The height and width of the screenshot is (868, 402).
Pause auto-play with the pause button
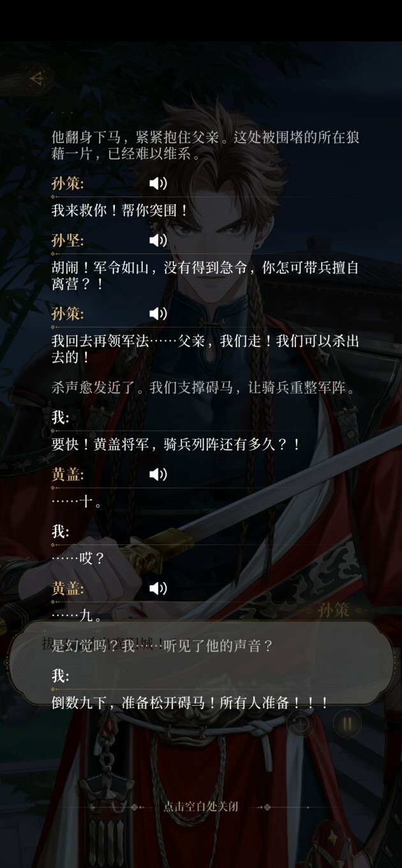point(347,724)
